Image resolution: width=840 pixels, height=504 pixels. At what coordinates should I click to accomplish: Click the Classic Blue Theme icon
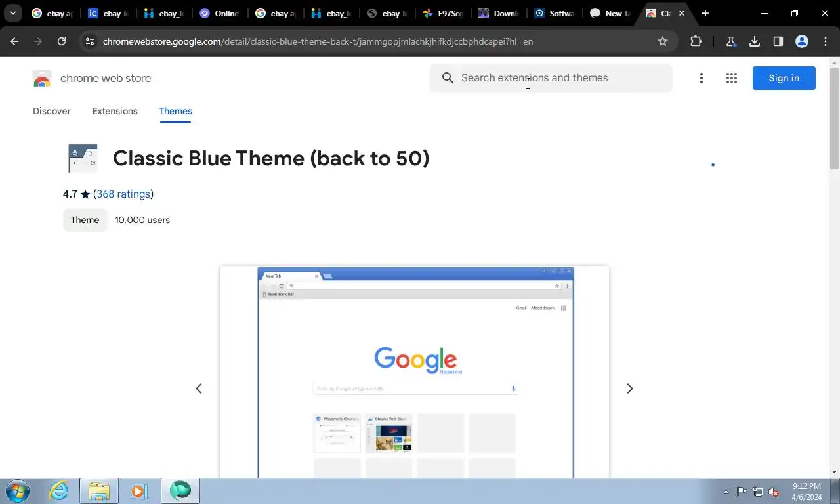point(83,158)
